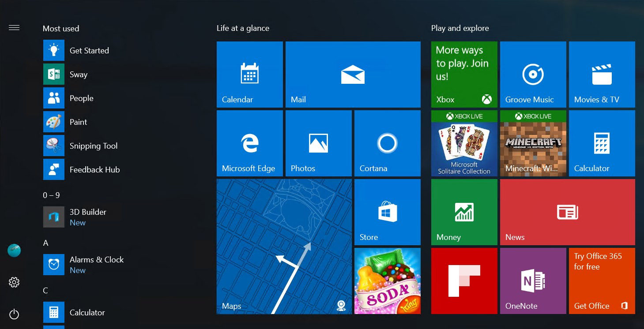Select Paint in the Most used list

point(78,122)
